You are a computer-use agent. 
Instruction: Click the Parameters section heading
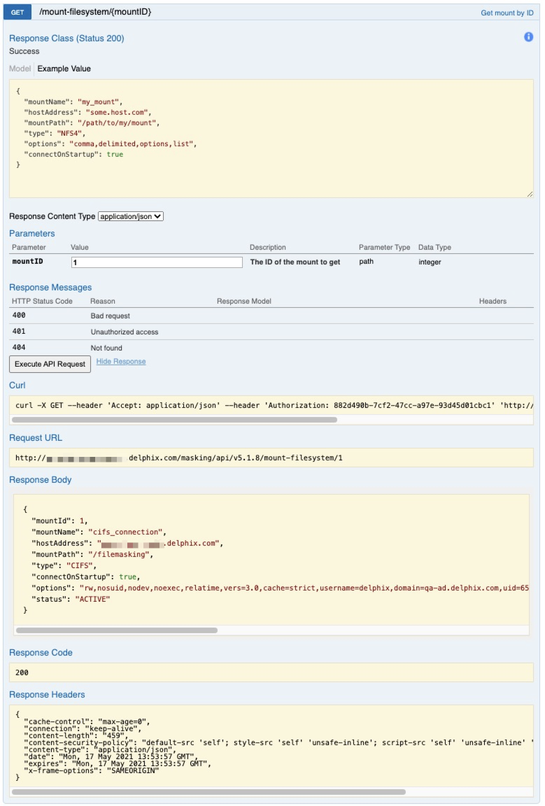click(x=32, y=233)
